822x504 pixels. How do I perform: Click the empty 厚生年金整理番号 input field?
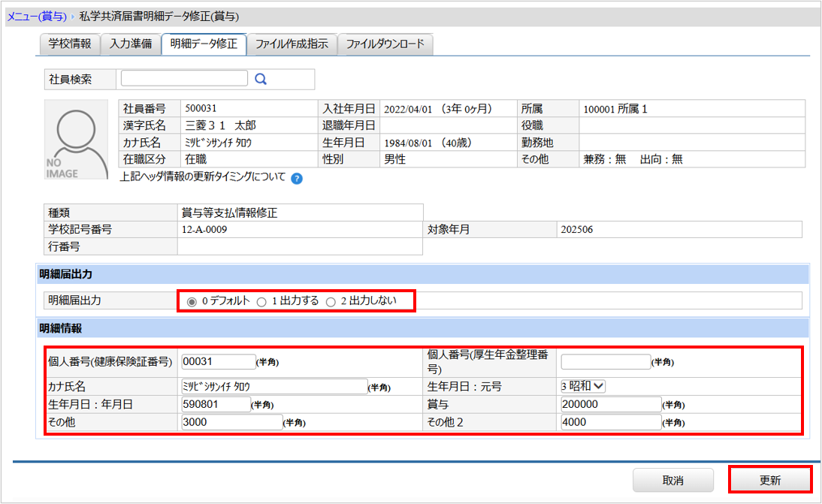pyautogui.click(x=606, y=361)
